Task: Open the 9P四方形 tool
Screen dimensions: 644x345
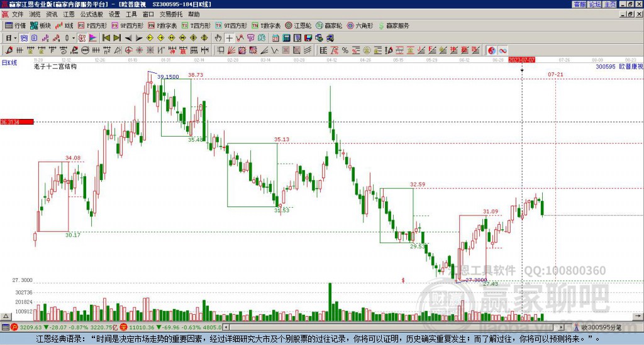Action: 127,25
